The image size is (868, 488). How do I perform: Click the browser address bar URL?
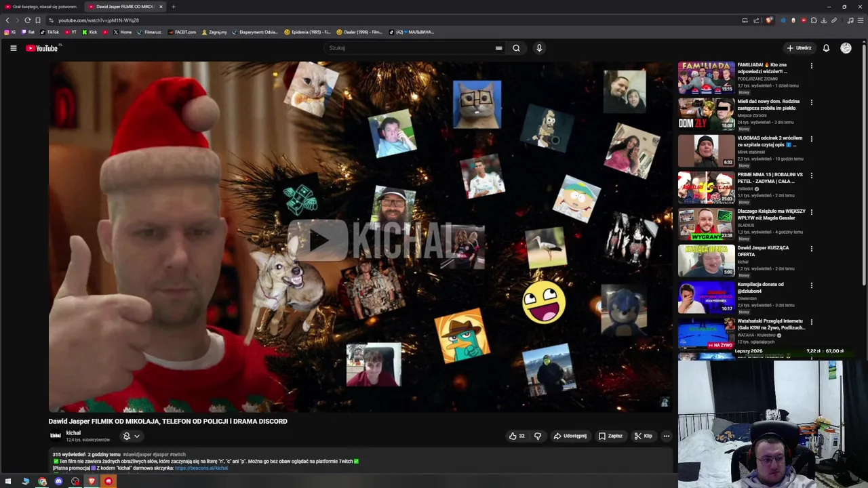pyautogui.click(x=98, y=20)
